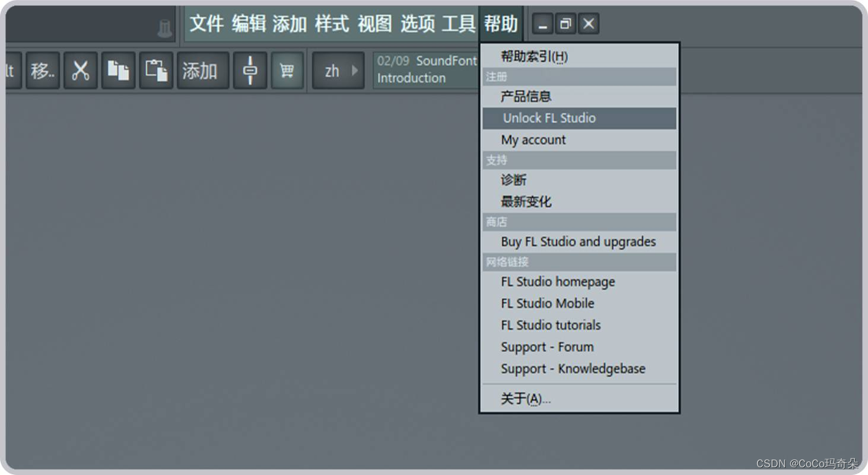Open the 样式 menu
The image size is (868, 475).
pos(332,24)
